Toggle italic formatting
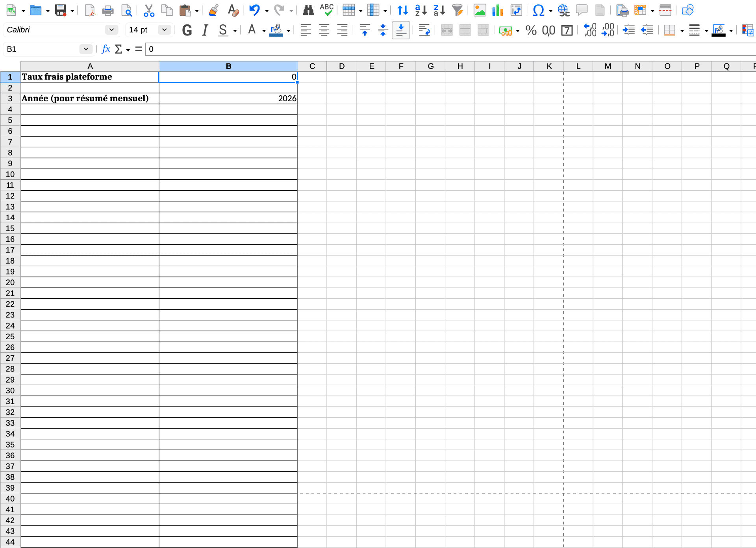The height and width of the screenshot is (548, 756). (205, 30)
